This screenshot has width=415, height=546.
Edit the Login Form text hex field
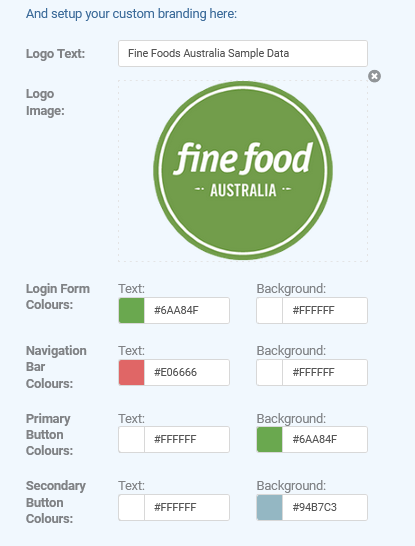(187, 310)
